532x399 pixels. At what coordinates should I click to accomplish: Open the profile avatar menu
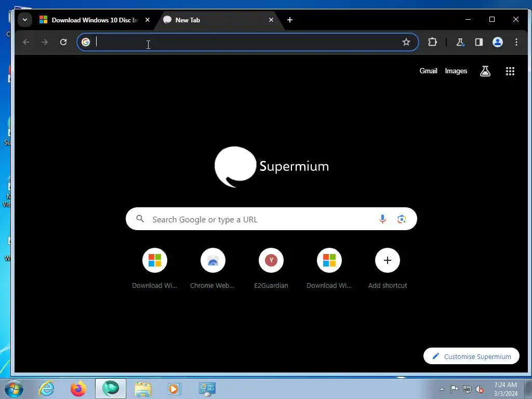pos(498,42)
